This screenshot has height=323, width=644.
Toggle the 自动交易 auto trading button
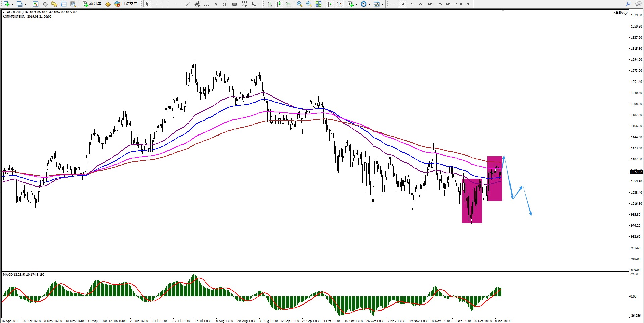(x=126, y=4)
